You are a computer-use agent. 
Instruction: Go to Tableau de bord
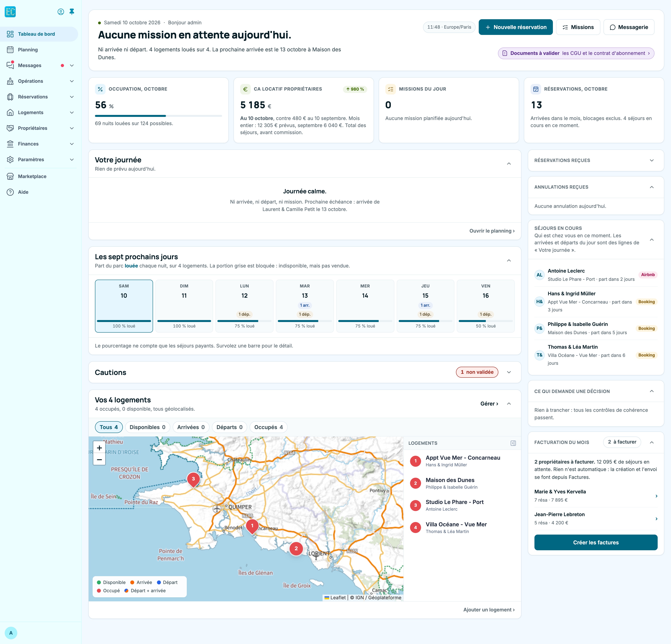(39, 34)
